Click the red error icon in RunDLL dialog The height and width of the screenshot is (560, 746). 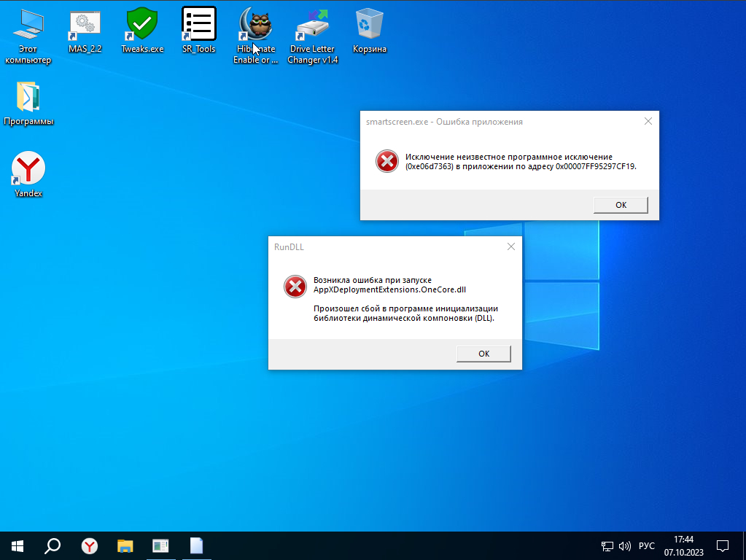[x=295, y=287]
